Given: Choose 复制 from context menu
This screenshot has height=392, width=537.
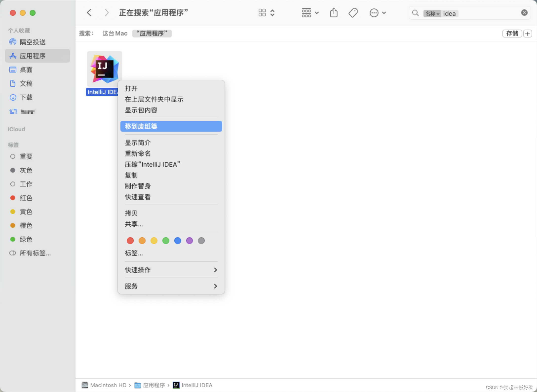Looking at the screenshot, I should coord(171,175).
